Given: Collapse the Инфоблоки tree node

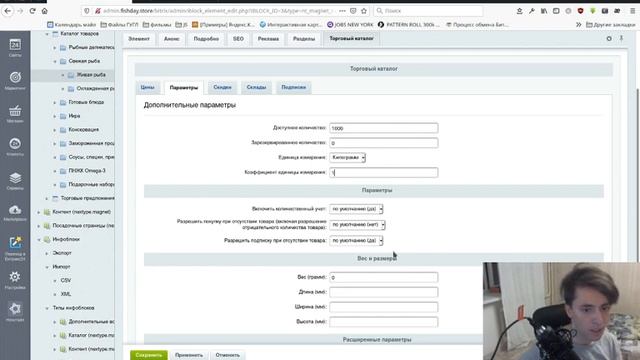Looking at the screenshot, I should click(x=39, y=239).
